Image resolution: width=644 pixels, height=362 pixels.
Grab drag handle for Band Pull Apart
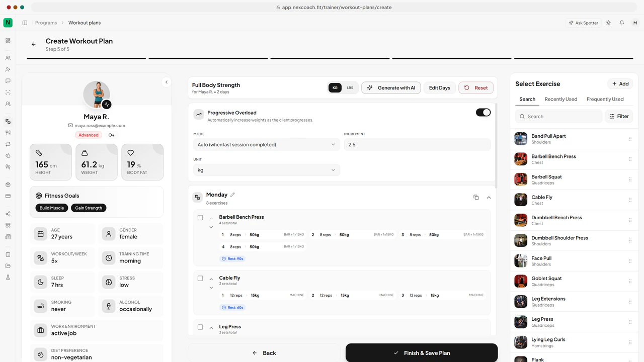coord(630,139)
